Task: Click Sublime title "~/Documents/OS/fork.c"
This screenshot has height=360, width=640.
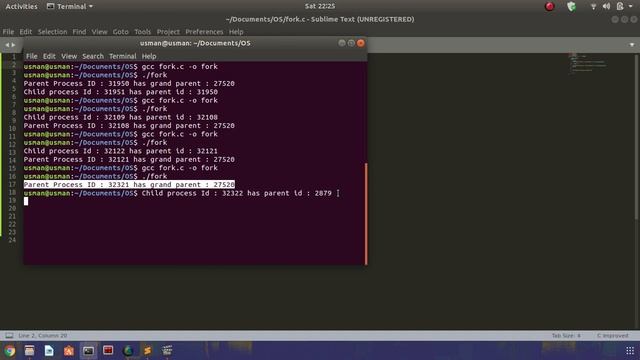Action: tap(320, 19)
